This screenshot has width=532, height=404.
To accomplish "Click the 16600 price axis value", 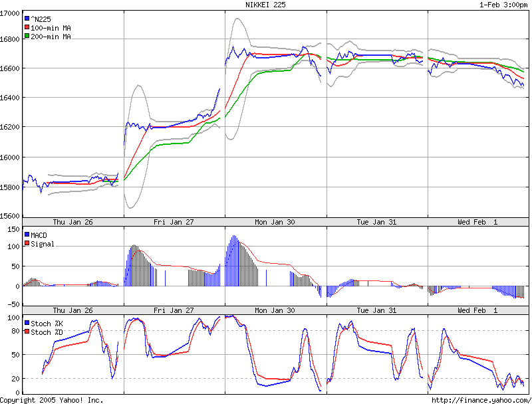I will [x=10, y=68].
